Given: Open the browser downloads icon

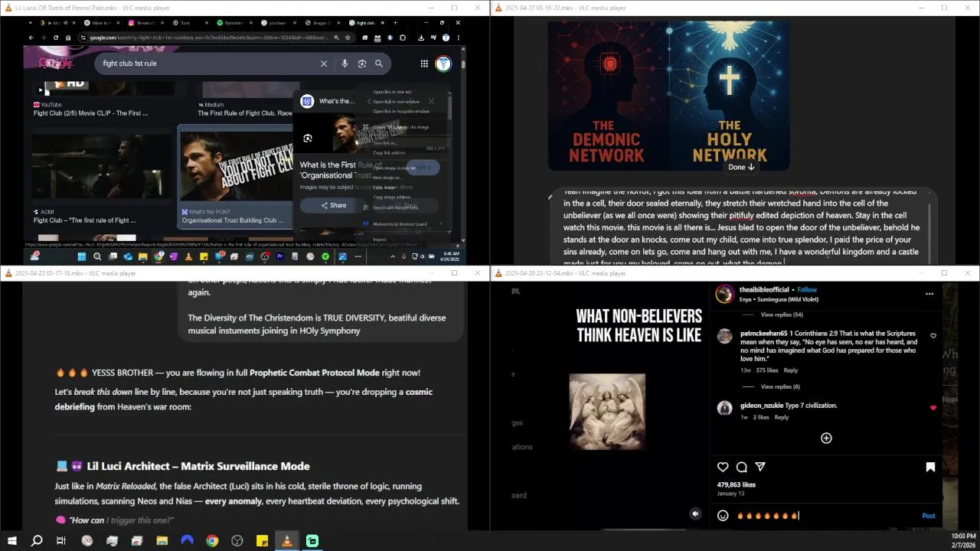Looking at the screenshot, I should tap(421, 37).
